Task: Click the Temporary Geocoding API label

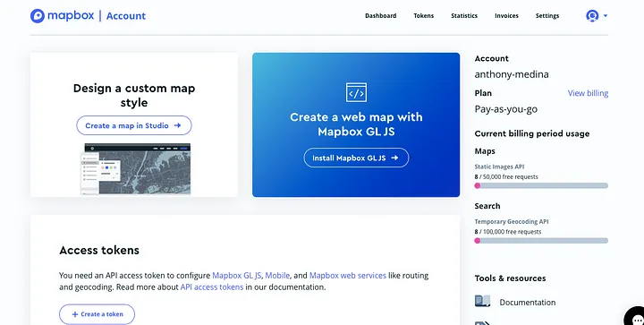Action: click(x=512, y=221)
